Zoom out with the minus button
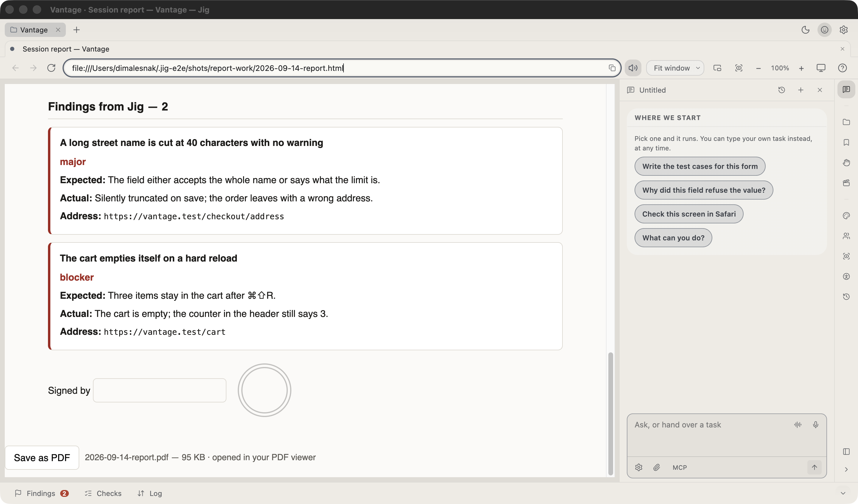Image resolution: width=858 pixels, height=504 pixels. (758, 69)
